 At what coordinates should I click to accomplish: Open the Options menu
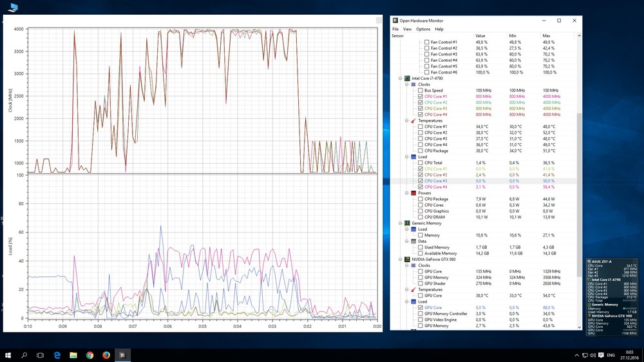(422, 29)
